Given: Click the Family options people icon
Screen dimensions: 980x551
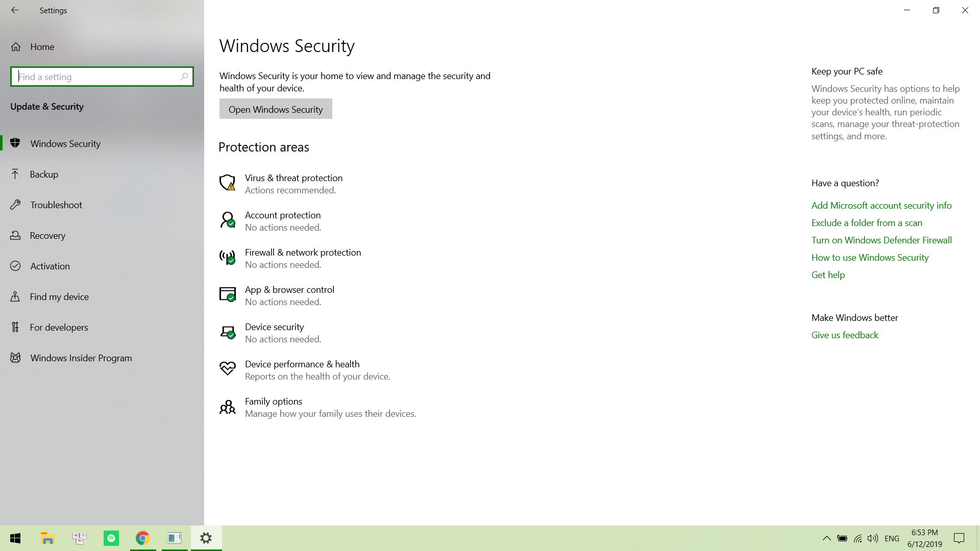Looking at the screenshot, I should click(227, 407).
